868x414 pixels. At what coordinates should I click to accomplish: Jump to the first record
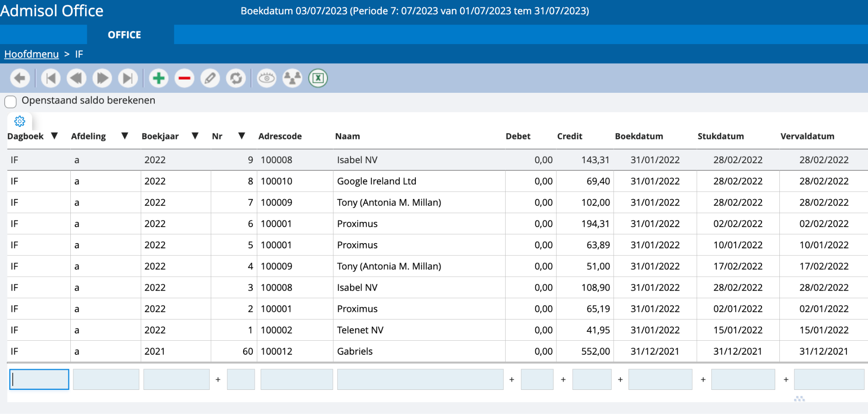tap(51, 78)
